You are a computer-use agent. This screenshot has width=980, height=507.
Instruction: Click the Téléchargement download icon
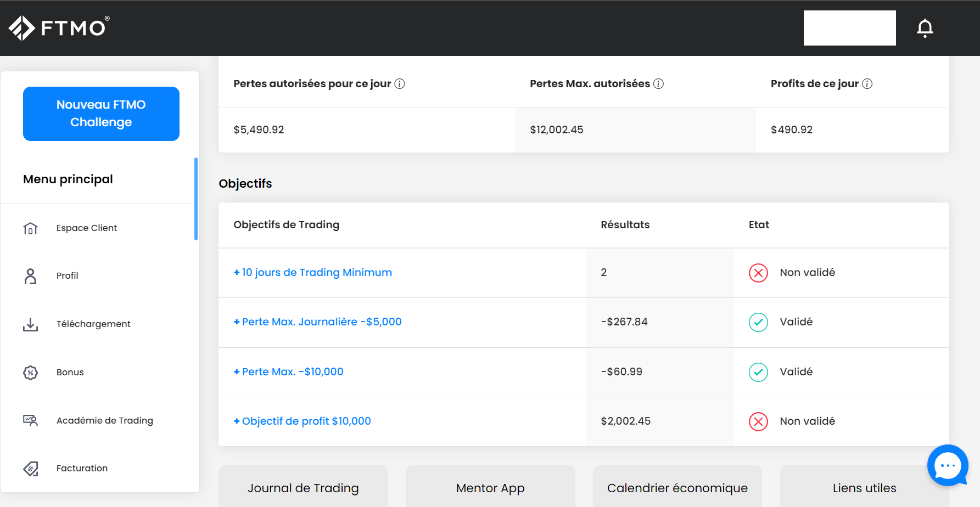31,324
